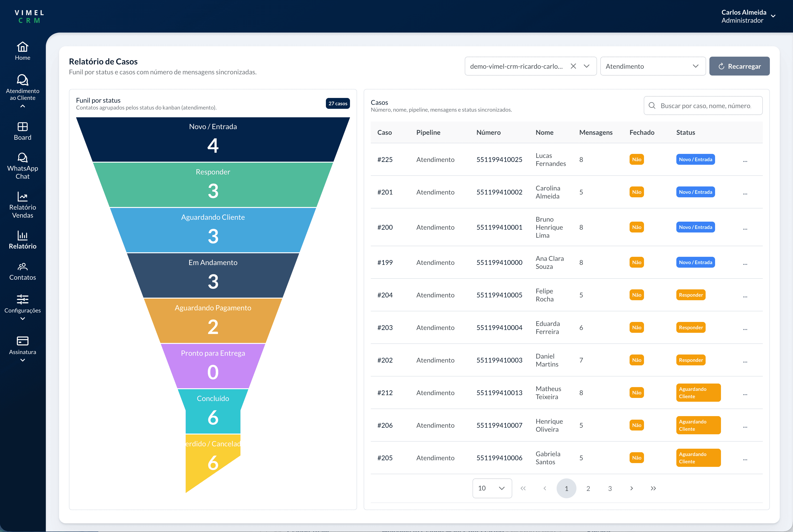This screenshot has width=793, height=532.
Task: Open the Home section in the sidebar
Action: pos(22,50)
